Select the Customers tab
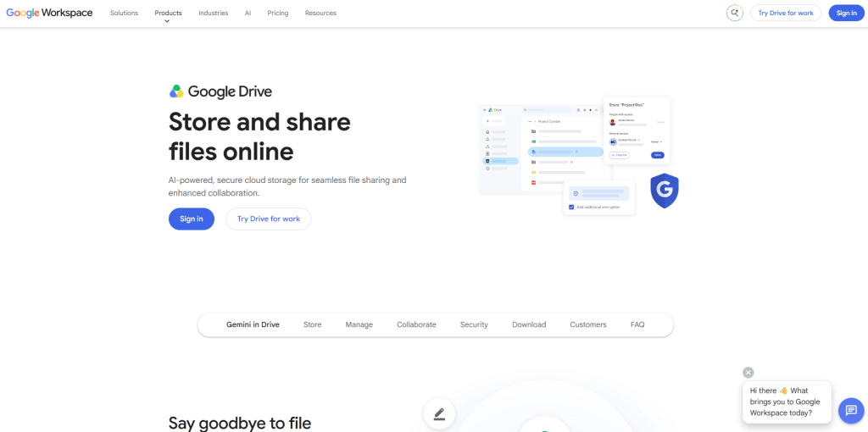 point(588,324)
